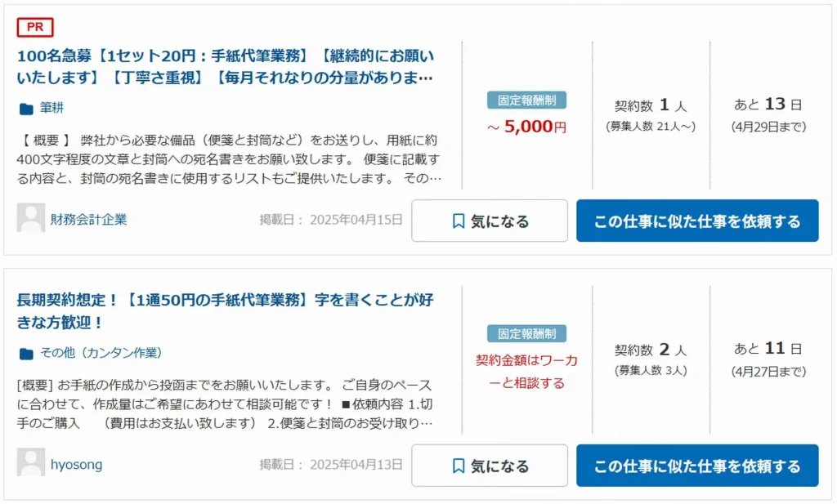Screen dimensions: 837x504
Task: Request similar job to first listing
Action: (x=697, y=221)
